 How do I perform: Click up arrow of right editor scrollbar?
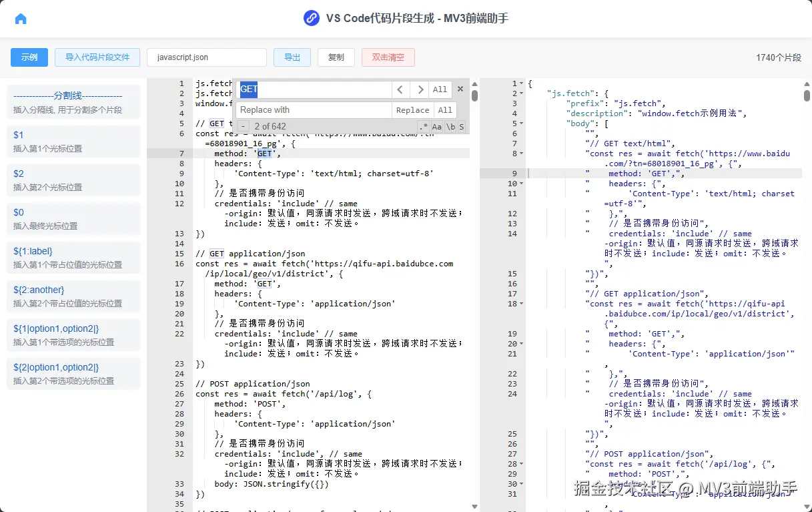click(807, 83)
